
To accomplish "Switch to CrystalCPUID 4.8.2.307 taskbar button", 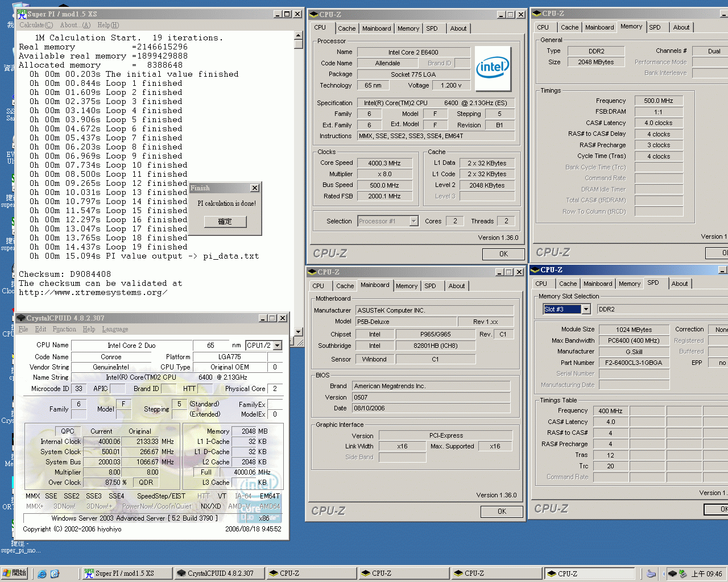I will pyautogui.click(x=220, y=573).
